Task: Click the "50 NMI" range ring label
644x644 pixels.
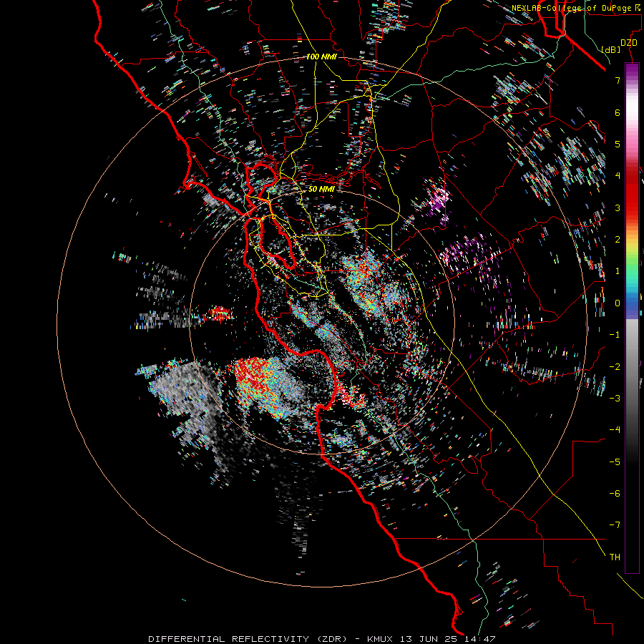Action: coord(321,189)
